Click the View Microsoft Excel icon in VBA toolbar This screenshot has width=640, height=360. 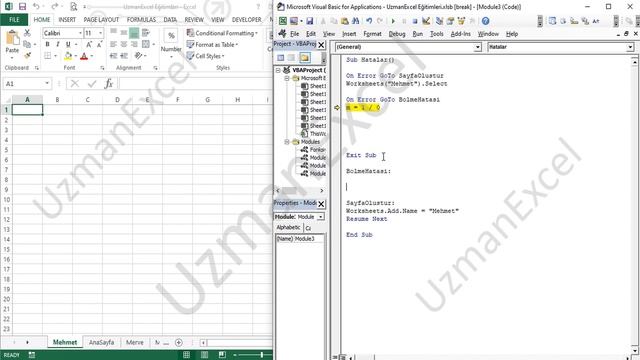coord(282,21)
